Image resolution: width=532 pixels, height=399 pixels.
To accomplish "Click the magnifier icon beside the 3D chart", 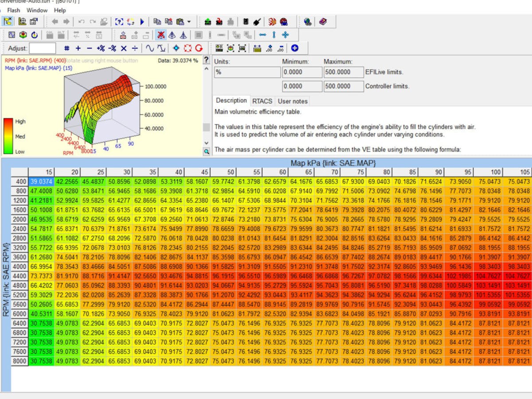I will click(207, 151).
